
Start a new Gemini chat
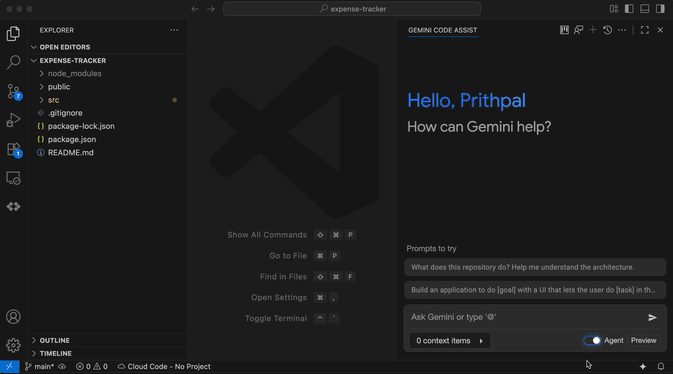(x=593, y=30)
